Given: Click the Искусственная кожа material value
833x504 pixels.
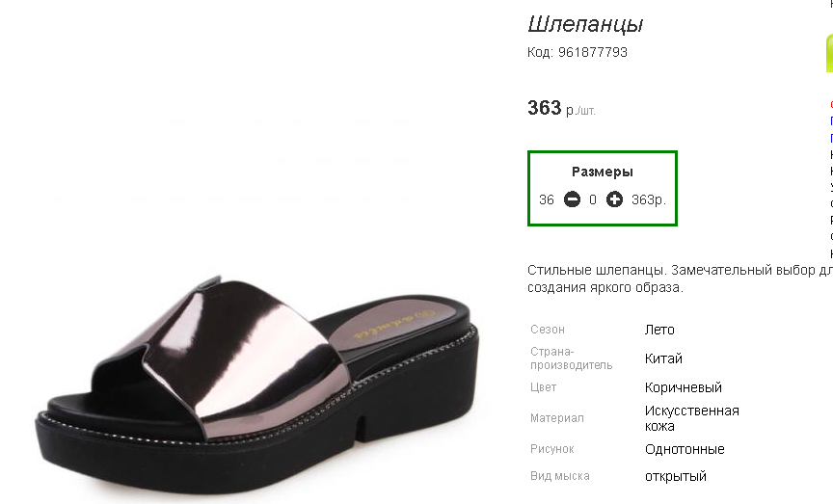Looking at the screenshot, I should click(x=691, y=418).
